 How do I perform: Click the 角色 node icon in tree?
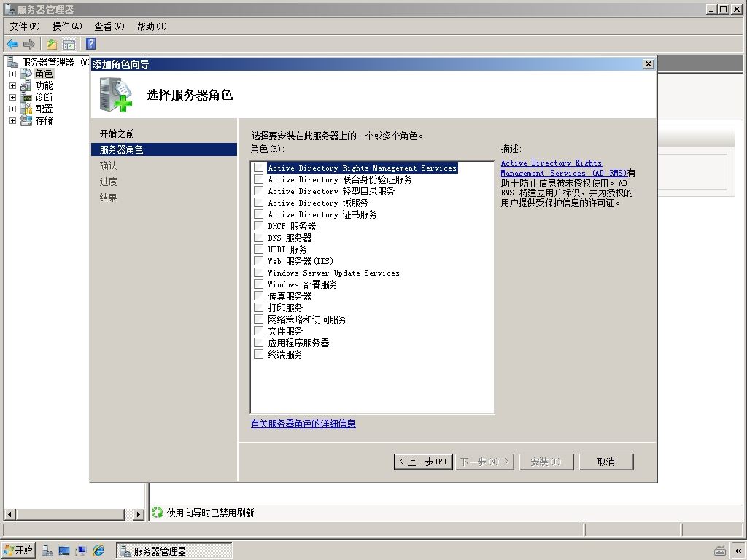pyautogui.click(x=26, y=74)
